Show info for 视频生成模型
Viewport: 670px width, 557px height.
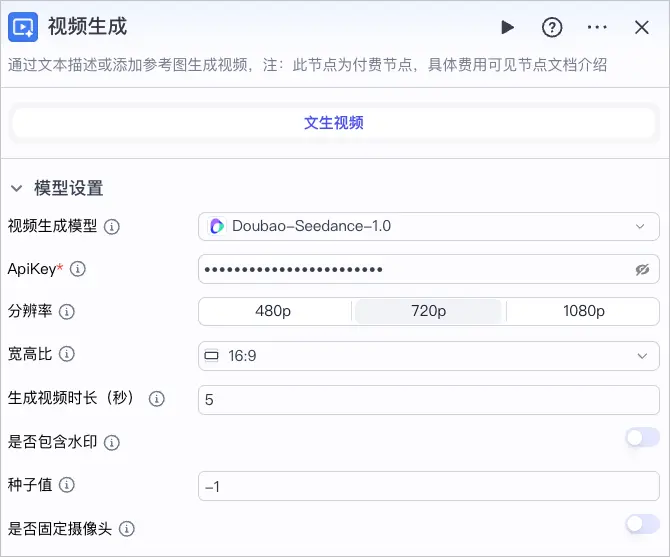[x=112, y=226]
